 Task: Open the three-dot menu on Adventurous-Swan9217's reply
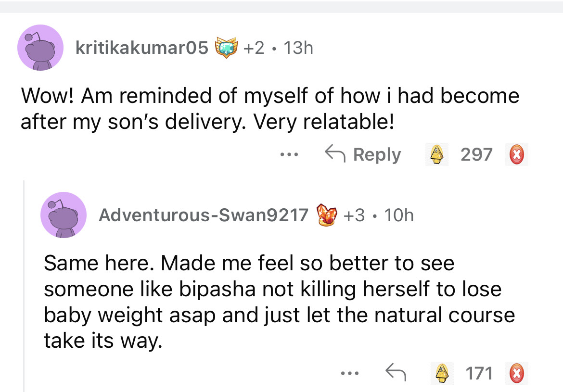(x=349, y=373)
